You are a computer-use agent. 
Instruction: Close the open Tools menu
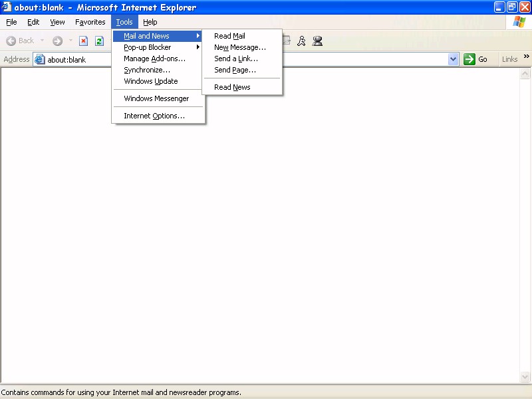coord(124,22)
